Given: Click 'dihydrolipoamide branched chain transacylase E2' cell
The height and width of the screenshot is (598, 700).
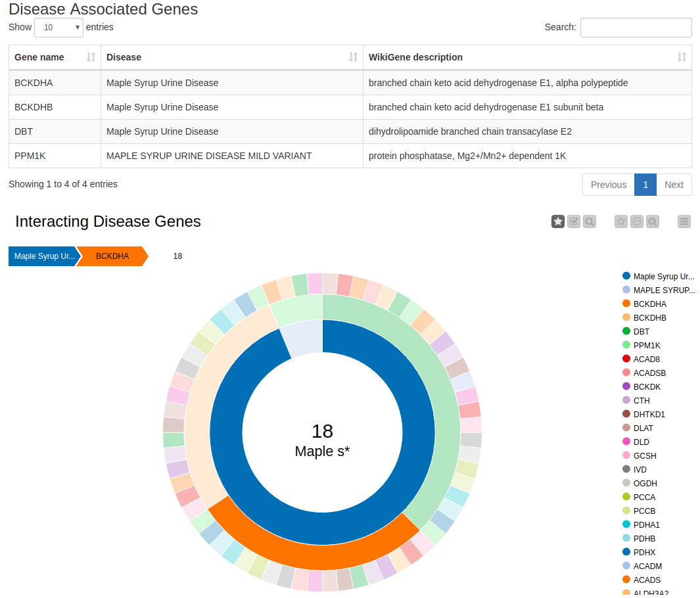Looking at the screenshot, I should (x=527, y=131).
